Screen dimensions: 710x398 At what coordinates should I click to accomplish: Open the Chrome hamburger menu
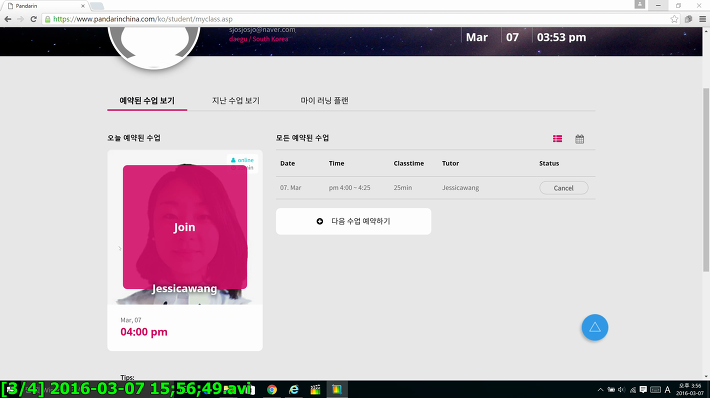click(702, 19)
